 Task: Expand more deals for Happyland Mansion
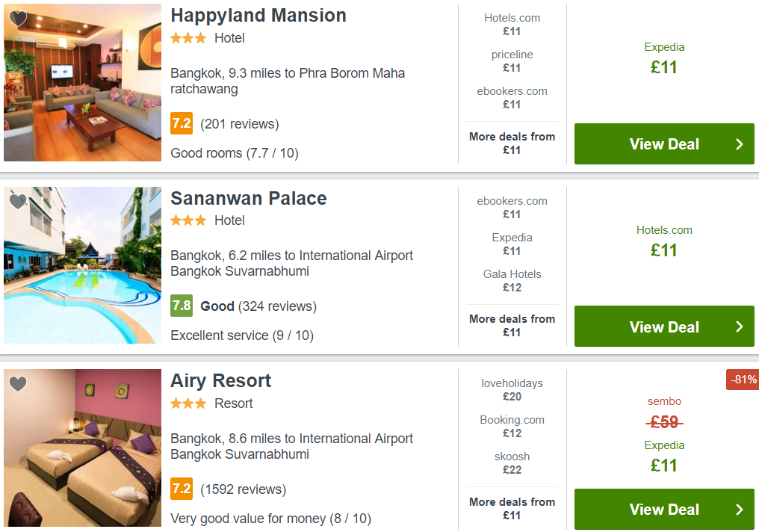coord(512,143)
